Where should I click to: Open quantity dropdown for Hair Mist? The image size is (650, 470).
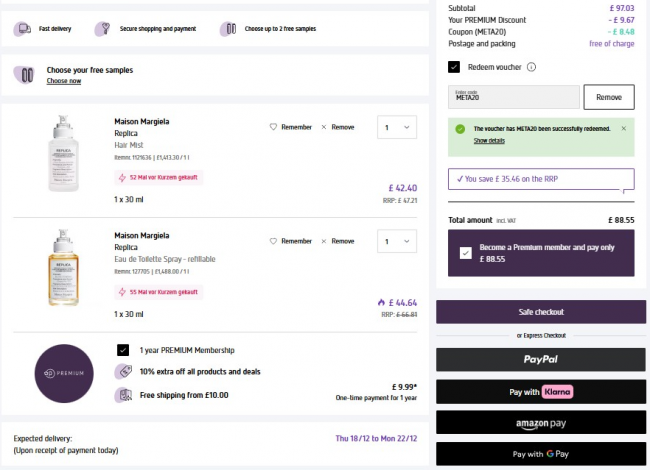tap(396, 127)
